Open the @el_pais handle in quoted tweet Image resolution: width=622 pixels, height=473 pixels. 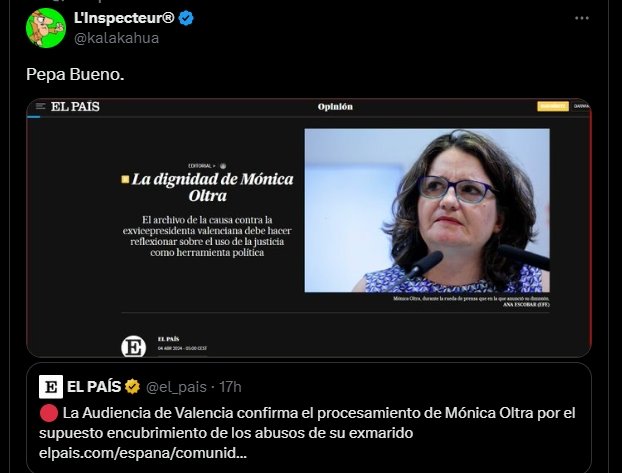click(x=176, y=387)
